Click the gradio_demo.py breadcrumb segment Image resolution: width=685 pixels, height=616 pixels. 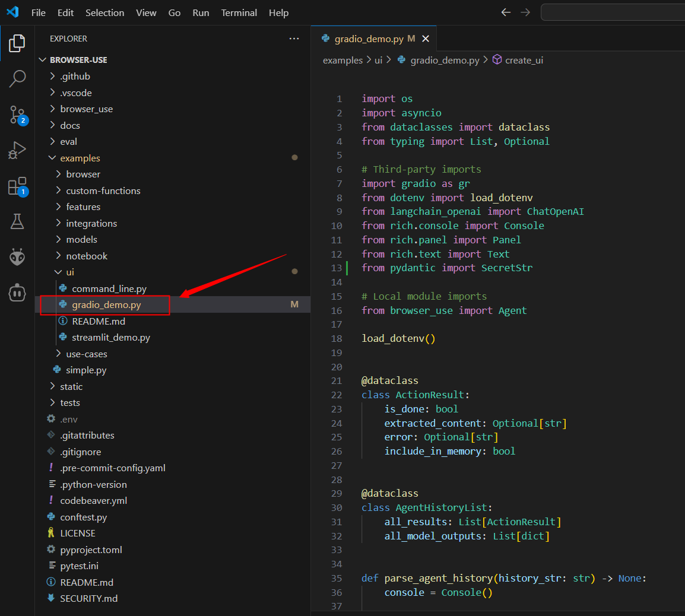click(438, 61)
